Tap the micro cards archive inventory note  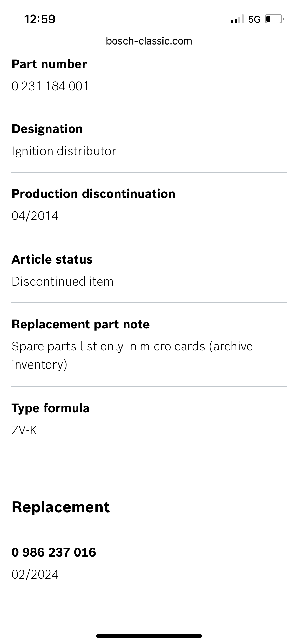[132, 355]
